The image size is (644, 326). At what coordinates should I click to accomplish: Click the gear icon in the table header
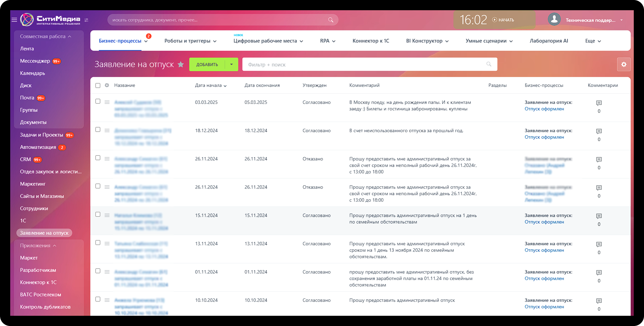point(107,85)
